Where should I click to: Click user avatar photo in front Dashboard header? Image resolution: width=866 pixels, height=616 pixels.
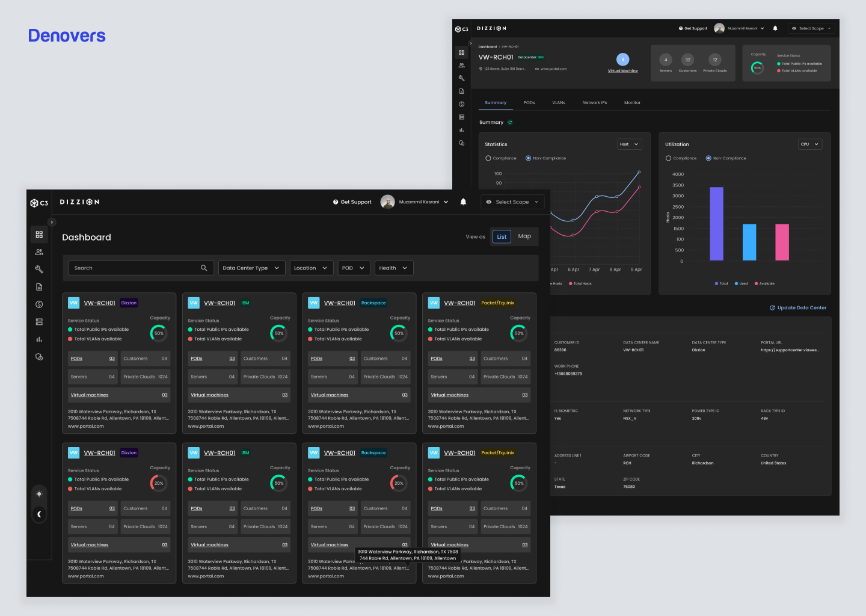(x=387, y=202)
